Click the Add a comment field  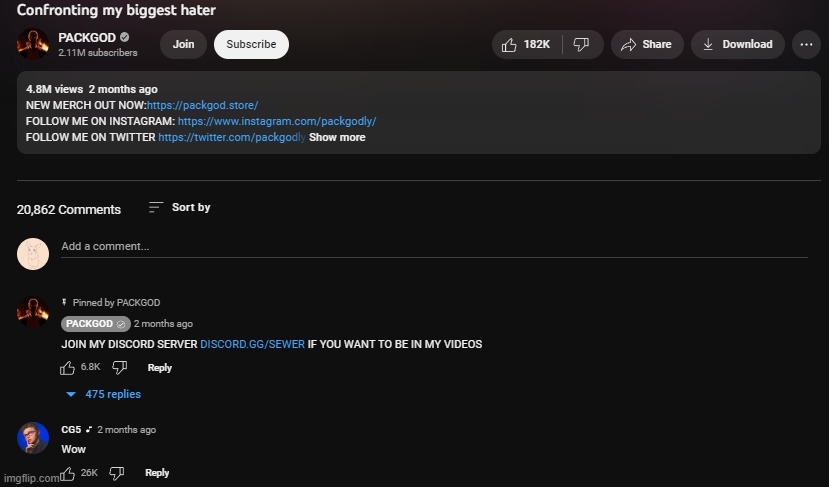434,247
